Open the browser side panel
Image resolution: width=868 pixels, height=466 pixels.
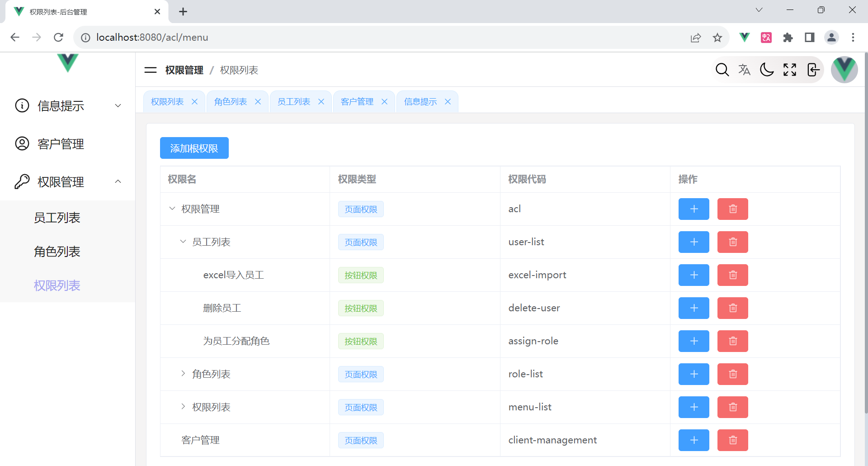pyautogui.click(x=810, y=38)
